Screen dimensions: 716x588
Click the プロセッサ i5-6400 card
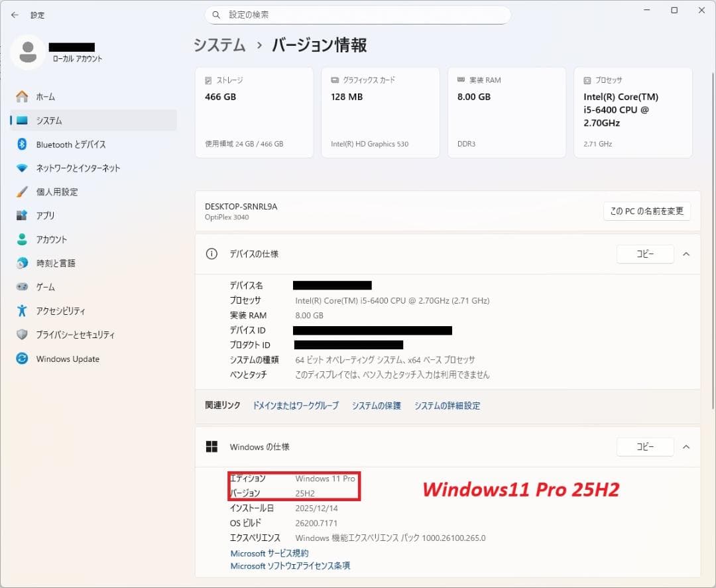click(x=633, y=113)
